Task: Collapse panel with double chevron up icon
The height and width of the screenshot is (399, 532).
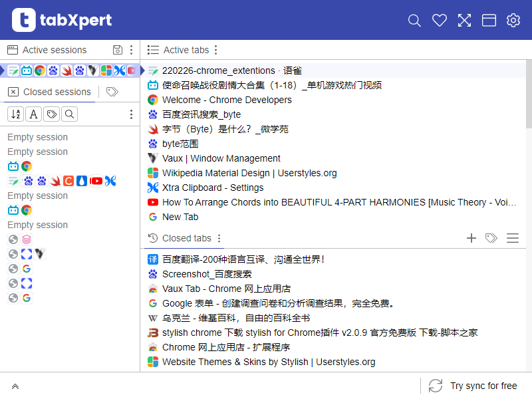Action: coord(15,386)
